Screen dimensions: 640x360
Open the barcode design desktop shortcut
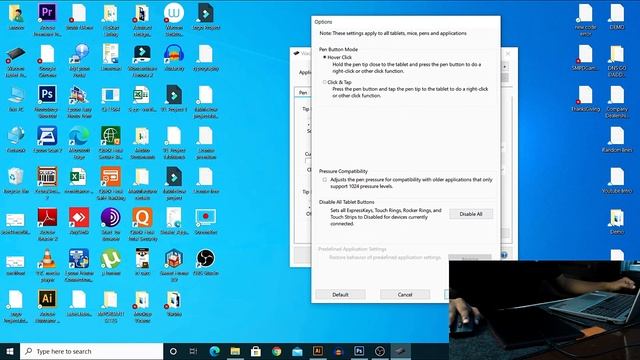pyautogui.click(x=47, y=183)
